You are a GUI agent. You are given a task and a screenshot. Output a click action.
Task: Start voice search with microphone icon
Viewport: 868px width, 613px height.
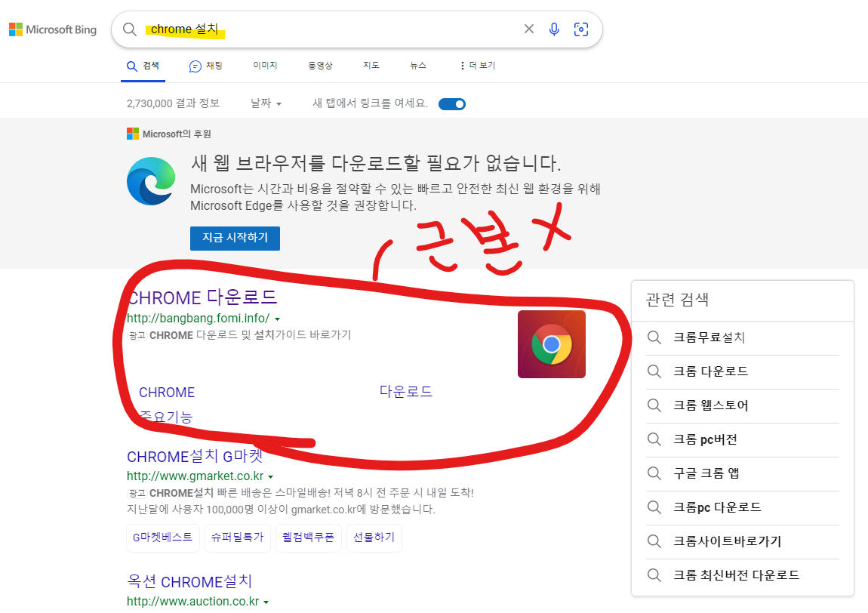coord(553,29)
